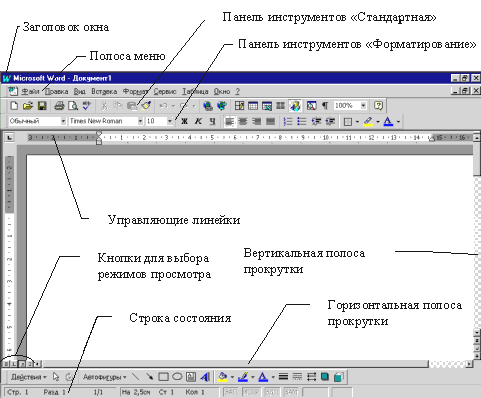481x398 pixels.
Task: Open the style dropdown showing Обычный
Action: (63, 121)
